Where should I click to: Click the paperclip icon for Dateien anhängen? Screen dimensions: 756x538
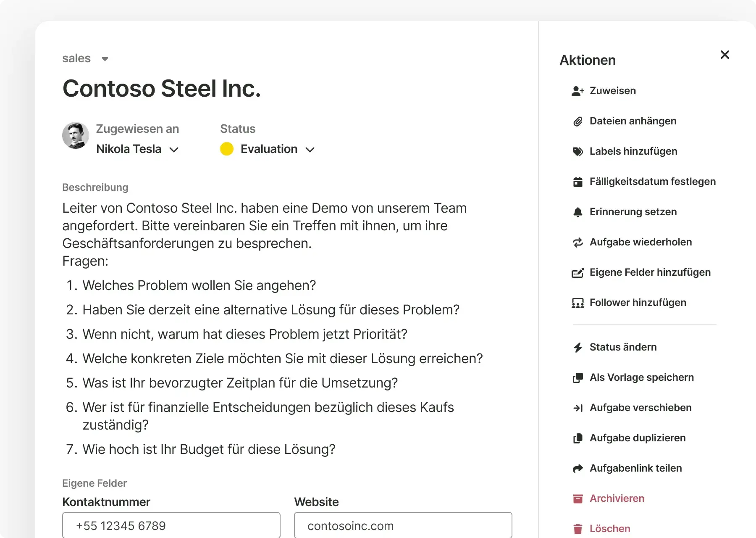pyautogui.click(x=578, y=121)
